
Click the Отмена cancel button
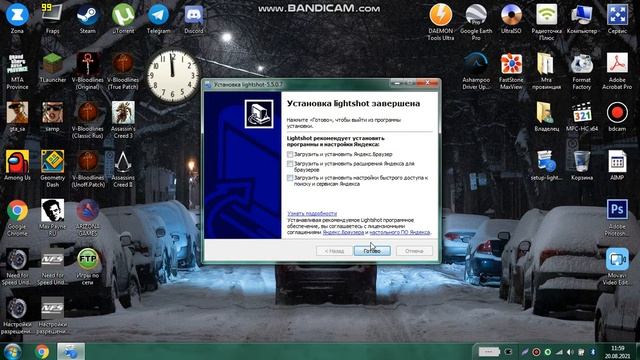coord(414,251)
